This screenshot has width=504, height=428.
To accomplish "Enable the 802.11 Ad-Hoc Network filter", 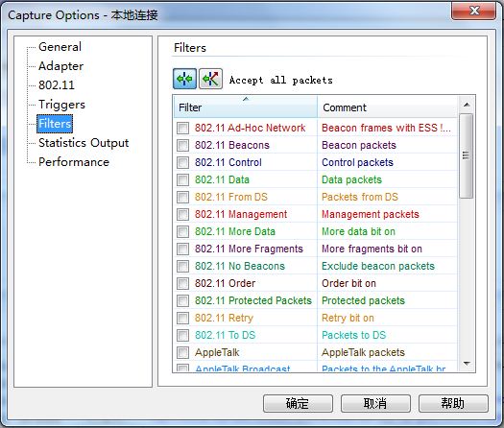I will [182, 128].
